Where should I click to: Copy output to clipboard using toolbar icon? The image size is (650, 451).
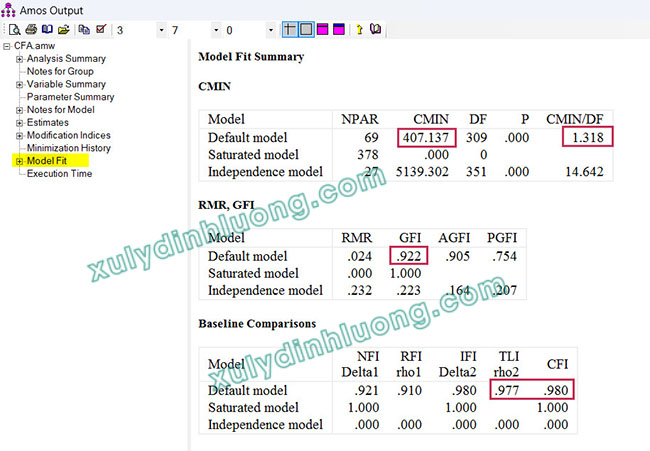coord(84,30)
